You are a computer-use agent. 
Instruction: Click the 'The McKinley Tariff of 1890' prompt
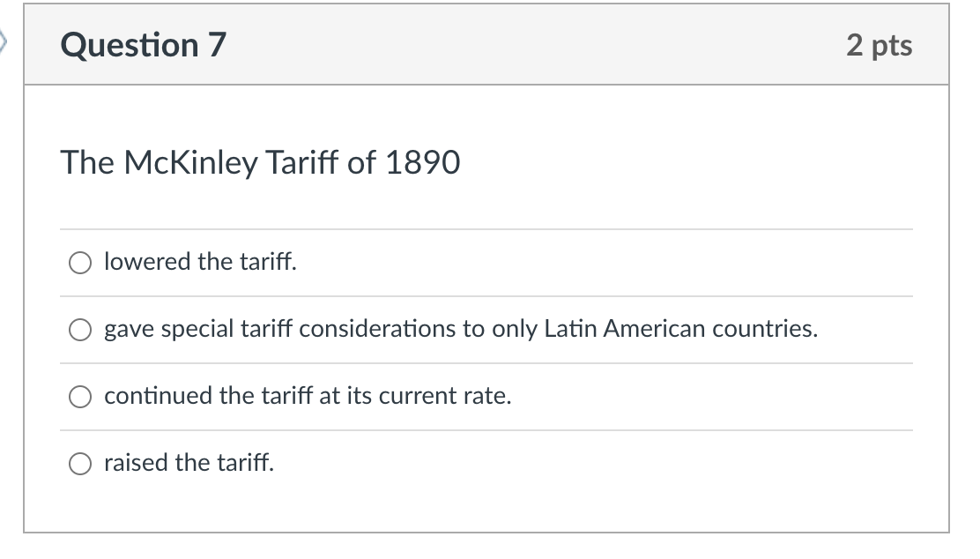tap(261, 163)
